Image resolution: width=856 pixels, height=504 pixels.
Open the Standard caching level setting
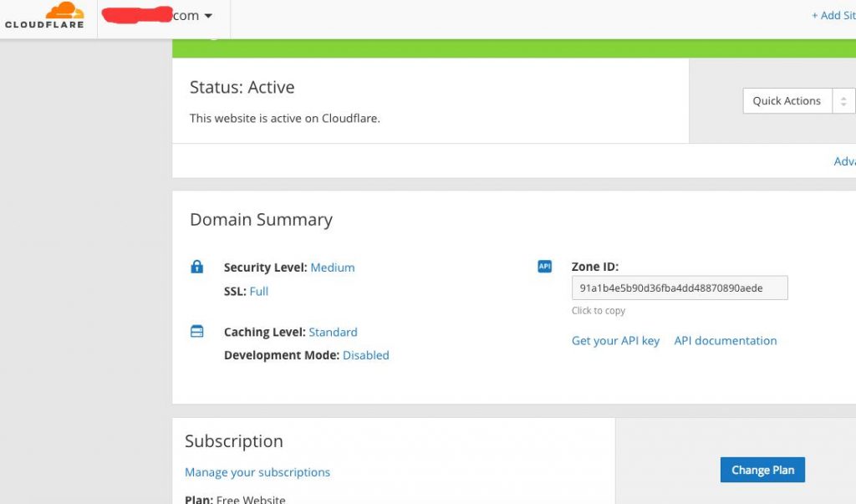pyautogui.click(x=333, y=332)
